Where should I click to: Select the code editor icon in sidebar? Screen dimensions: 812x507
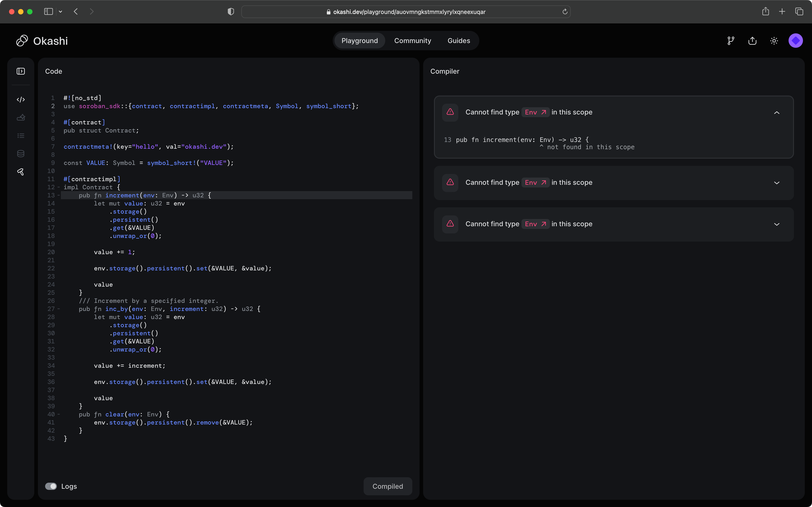tap(21, 99)
